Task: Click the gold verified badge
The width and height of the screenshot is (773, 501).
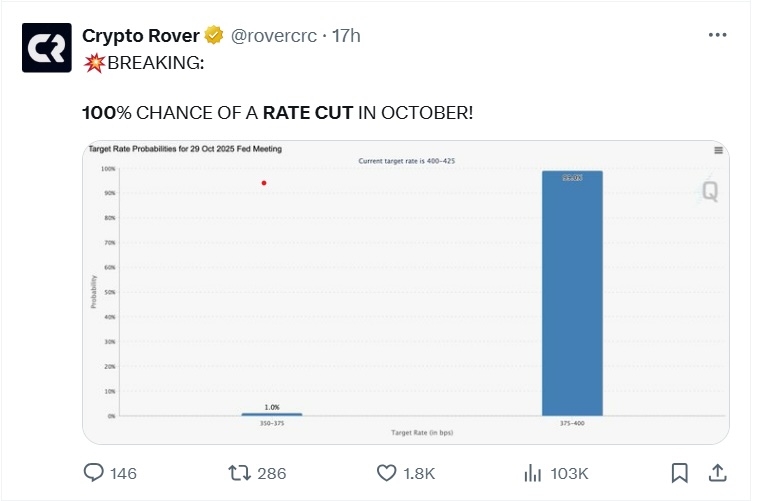Action: [214, 36]
